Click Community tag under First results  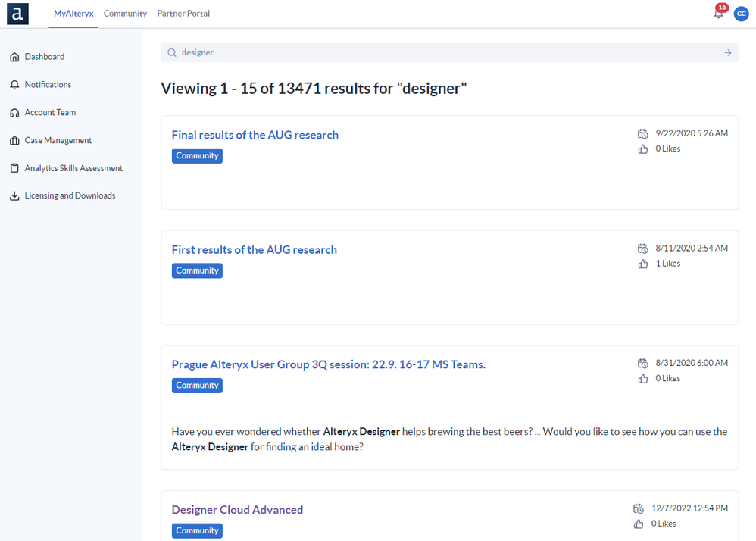(x=197, y=270)
